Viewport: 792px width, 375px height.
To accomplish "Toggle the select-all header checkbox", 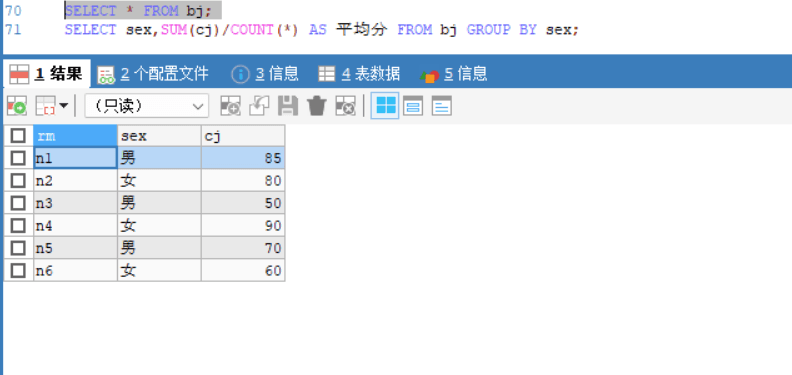I will [18, 135].
